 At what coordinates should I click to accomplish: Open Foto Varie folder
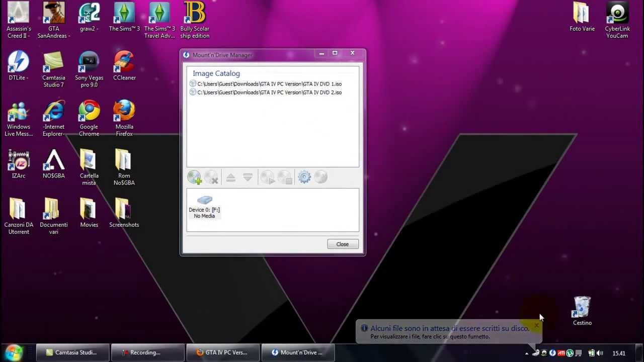582,18
